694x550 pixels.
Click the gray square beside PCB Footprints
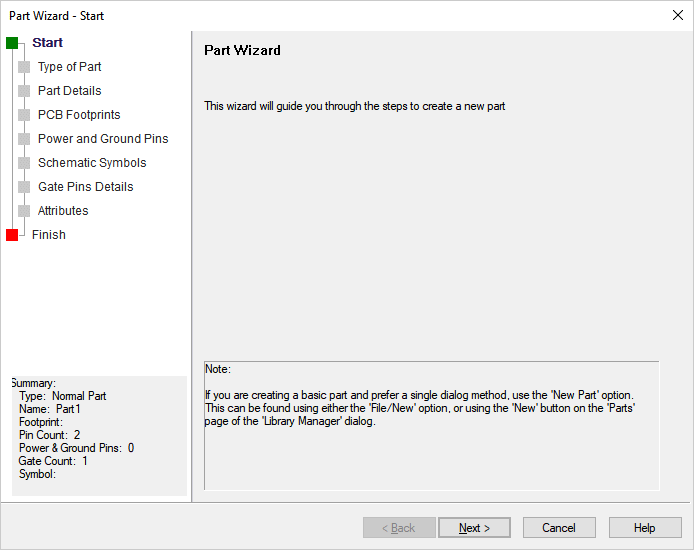(24, 115)
